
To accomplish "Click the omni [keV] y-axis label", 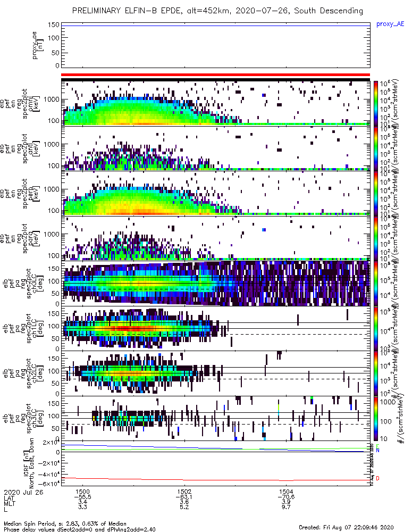I will pyautogui.click(x=33, y=104).
